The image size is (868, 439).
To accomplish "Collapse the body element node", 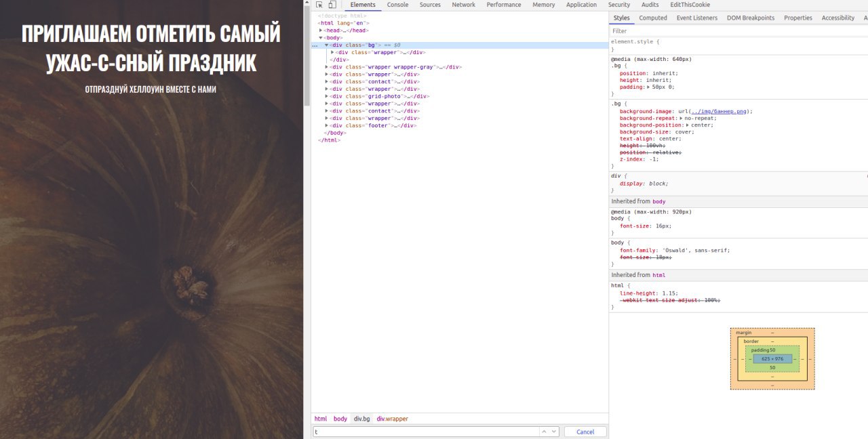I will click(321, 38).
